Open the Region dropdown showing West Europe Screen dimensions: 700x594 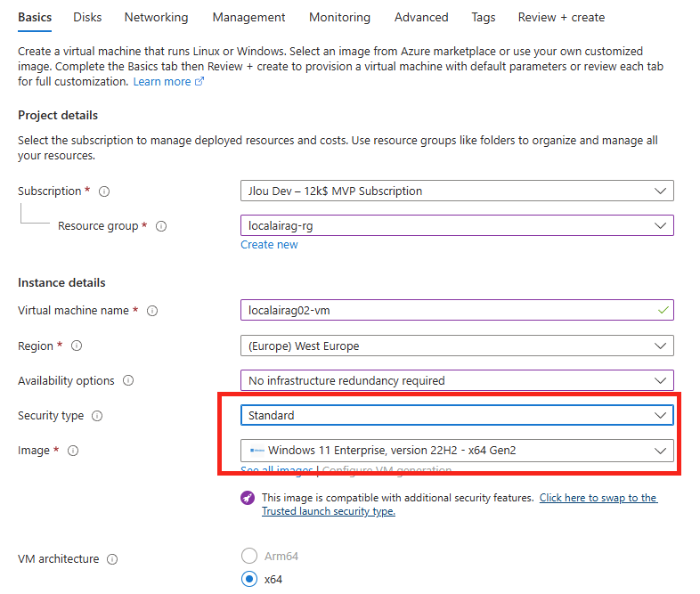coord(457,346)
